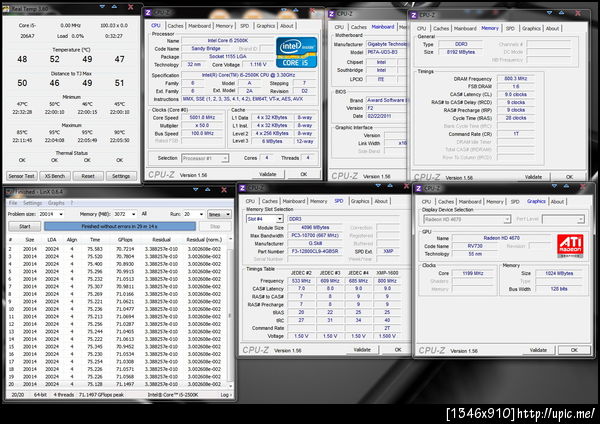Image resolution: width=600 pixels, height=424 pixels.
Task: Open the LinX Graphs menu
Action: tap(56, 203)
